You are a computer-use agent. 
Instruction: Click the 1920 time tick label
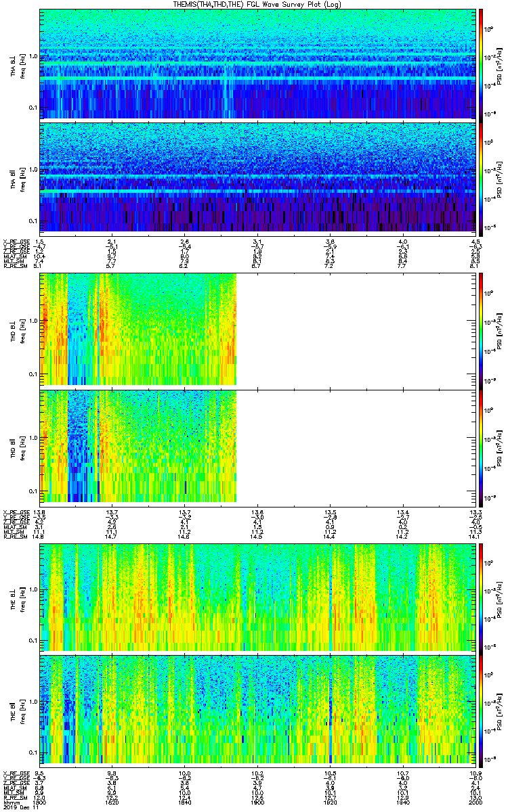[330, 802]
